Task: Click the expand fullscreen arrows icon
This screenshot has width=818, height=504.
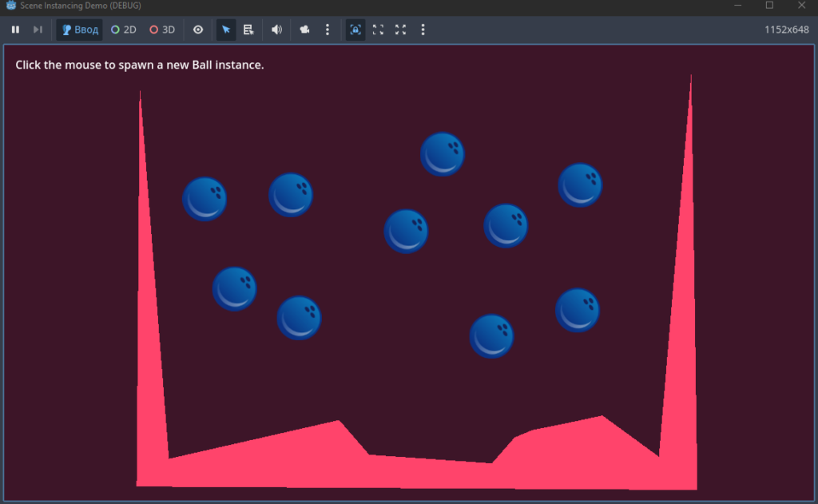Action: click(x=401, y=30)
